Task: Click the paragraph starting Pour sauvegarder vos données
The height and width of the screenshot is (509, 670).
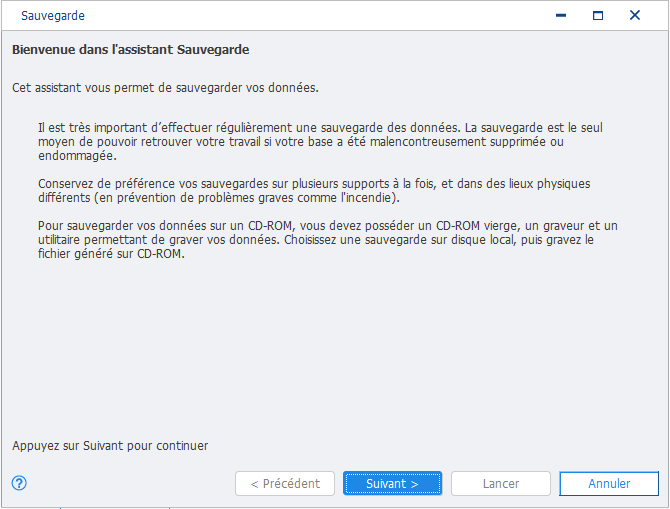Action: 328,239
